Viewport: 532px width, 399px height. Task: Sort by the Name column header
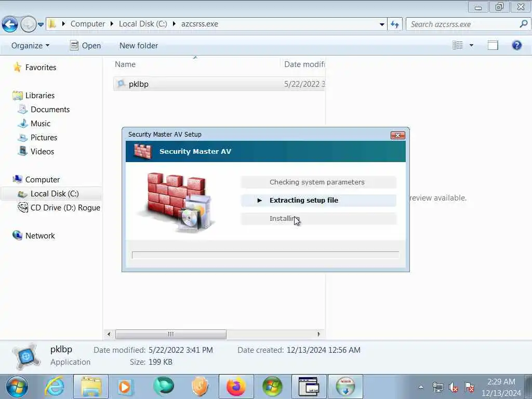[125, 64]
